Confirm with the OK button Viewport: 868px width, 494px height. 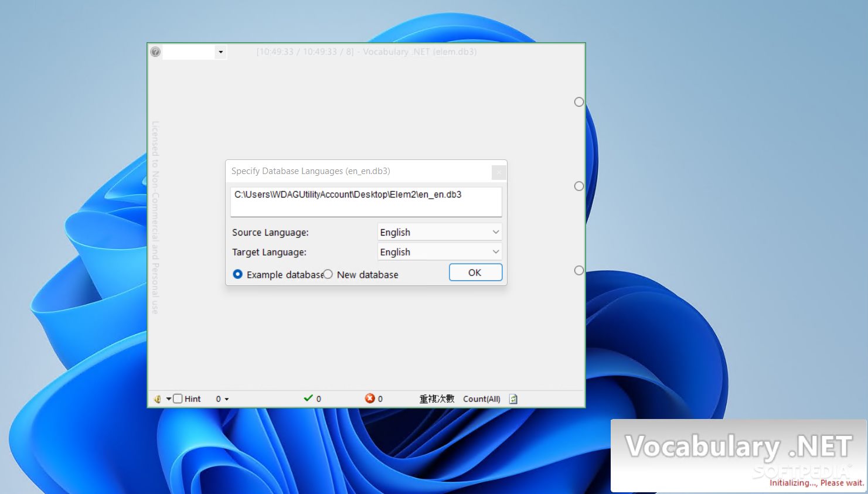tap(475, 272)
